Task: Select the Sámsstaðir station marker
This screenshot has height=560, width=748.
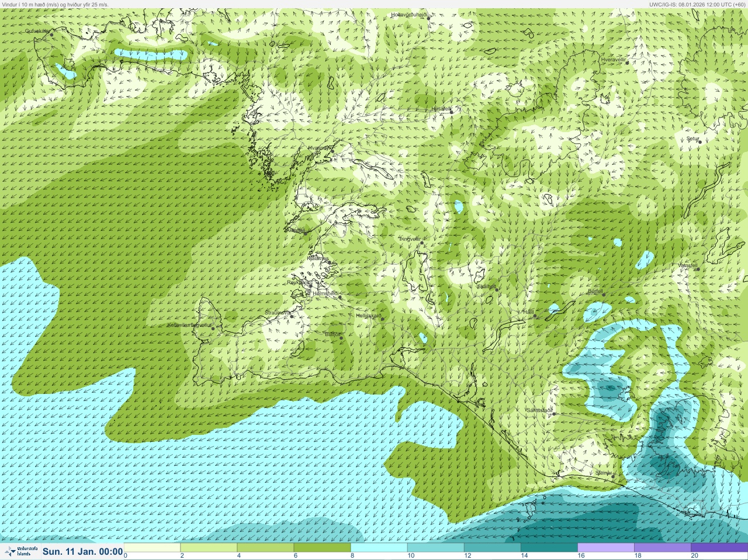Action: point(553,414)
